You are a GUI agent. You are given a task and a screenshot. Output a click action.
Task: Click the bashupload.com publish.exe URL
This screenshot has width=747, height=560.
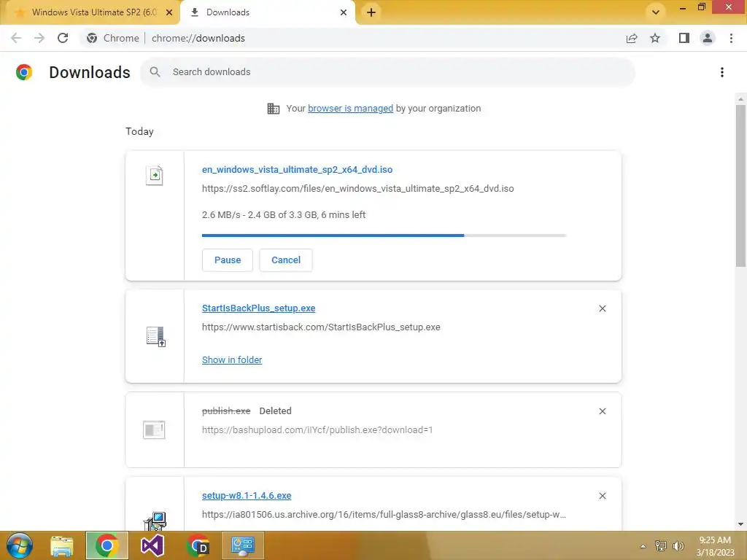click(x=317, y=430)
